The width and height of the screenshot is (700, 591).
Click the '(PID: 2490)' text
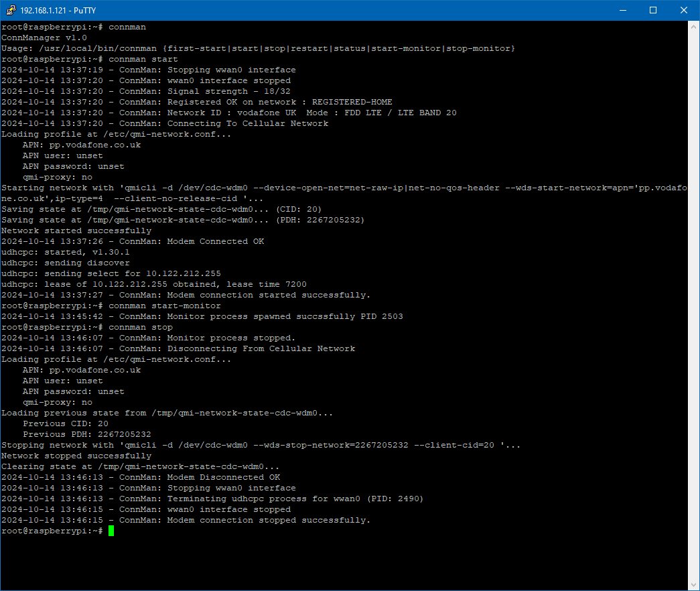[x=395, y=499]
